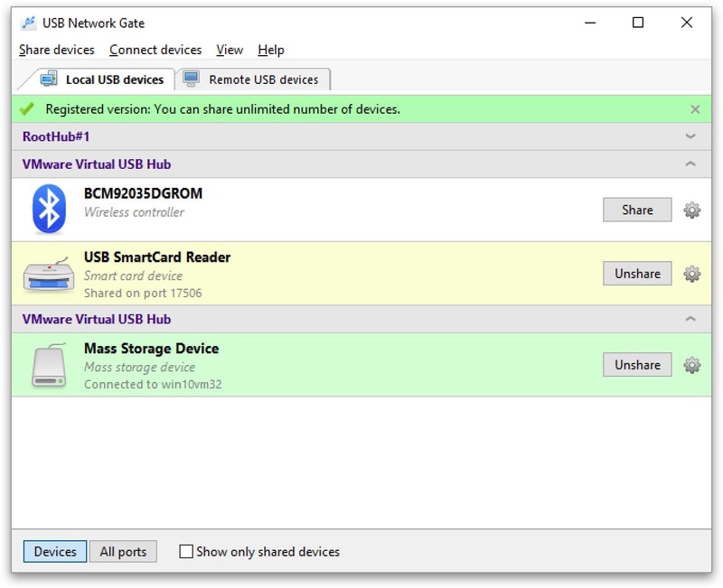Click the 'Smart card device' description text
The width and height of the screenshot is (723, 588).
(x=133, y=275)
